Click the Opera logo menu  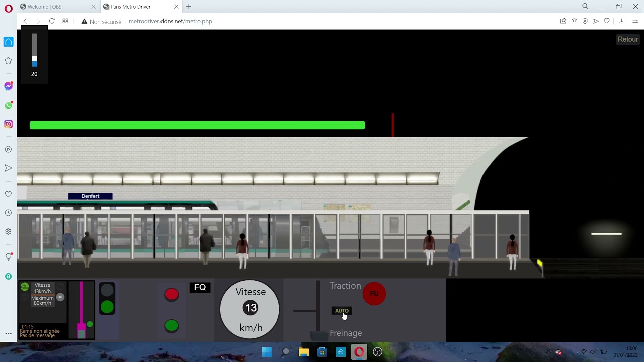[x=9, y=9]
